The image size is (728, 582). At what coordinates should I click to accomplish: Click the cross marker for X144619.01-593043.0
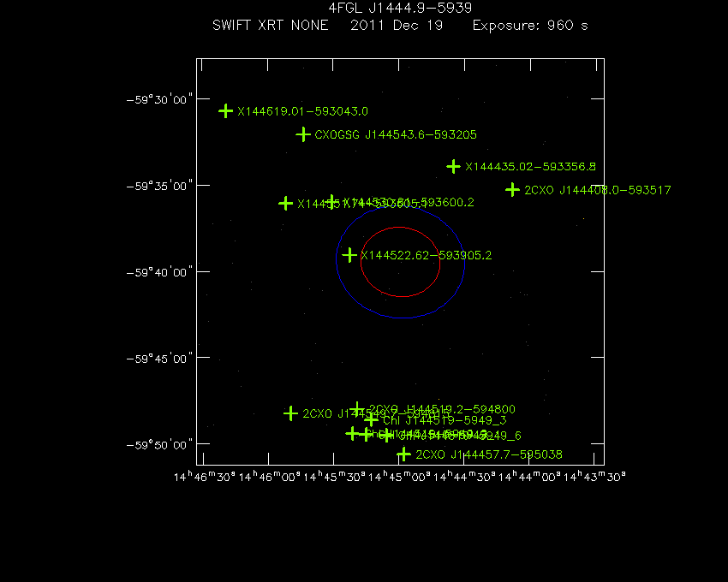point(225,111)
